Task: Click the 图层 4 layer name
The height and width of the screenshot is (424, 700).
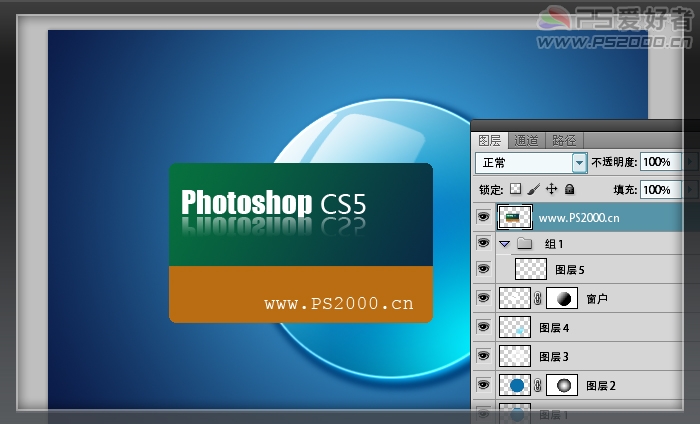Action: point(554,328)
